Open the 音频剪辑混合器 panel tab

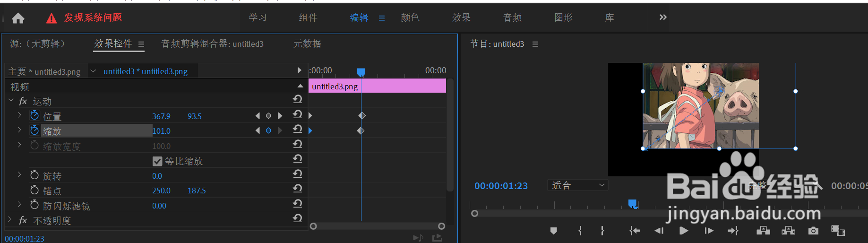pos(212,44)
